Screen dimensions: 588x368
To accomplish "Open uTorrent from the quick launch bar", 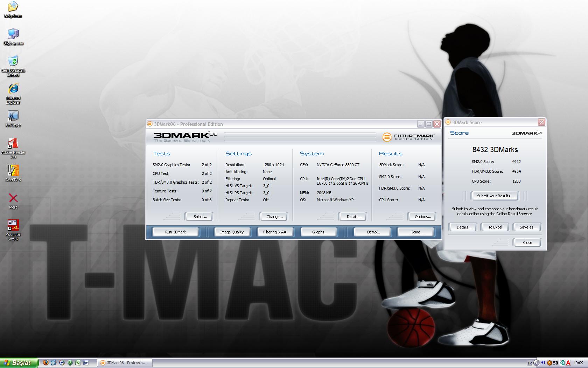I will [x=70, y=363].
